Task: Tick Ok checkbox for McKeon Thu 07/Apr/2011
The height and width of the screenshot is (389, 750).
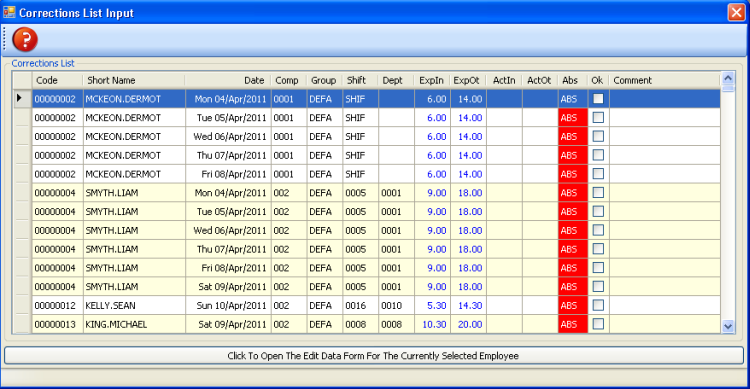Action: (598, 155)
